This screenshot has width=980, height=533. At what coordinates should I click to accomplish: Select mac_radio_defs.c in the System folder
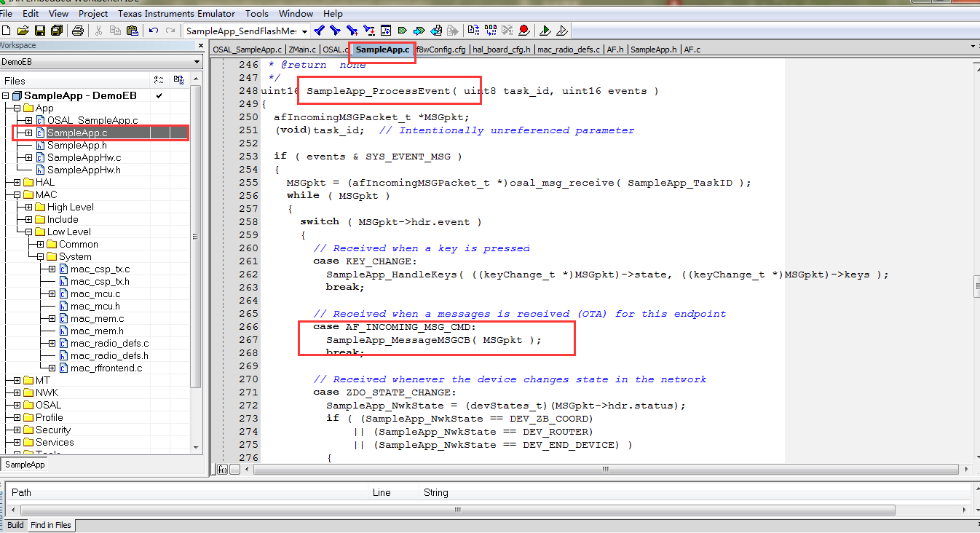click(x=109, y=343)
